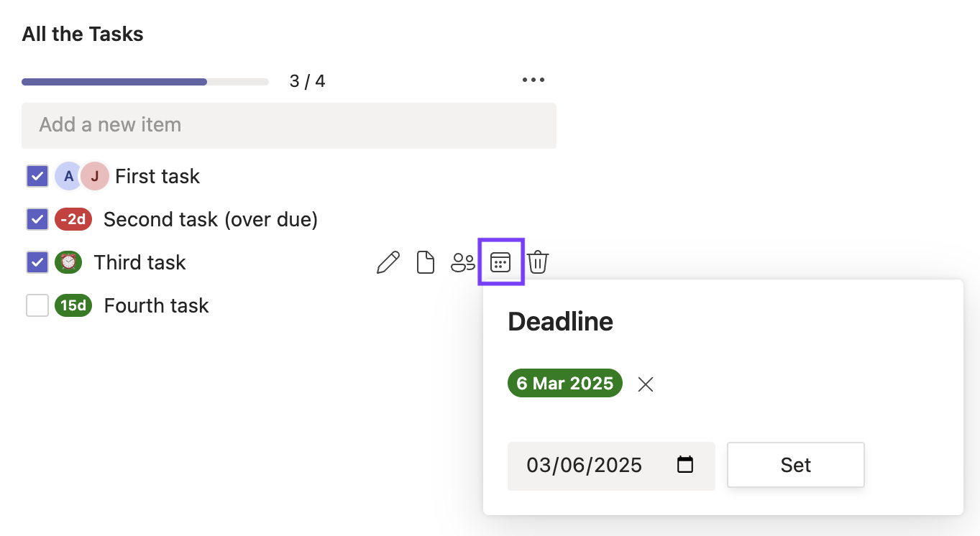Click the pencil edit icon on Third task
The height and width of the screenshot is (536, 980).
pyautogui.click(x=388, y=263)
